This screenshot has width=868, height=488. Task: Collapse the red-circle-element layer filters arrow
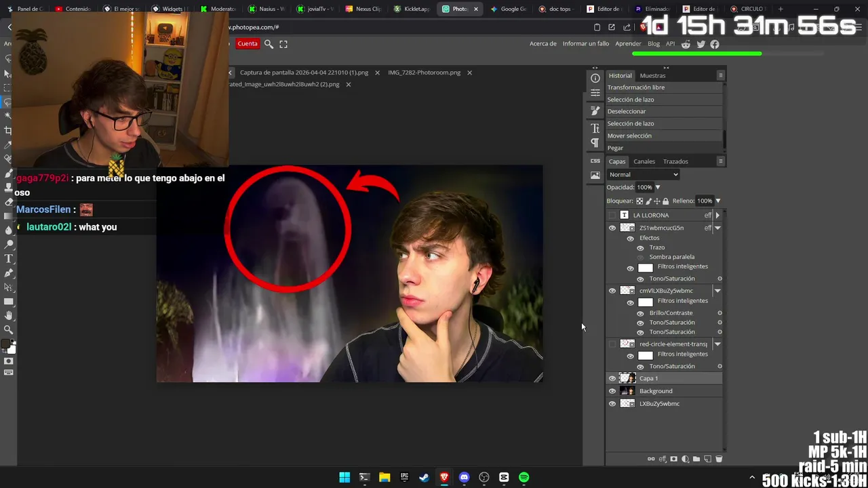click(x=717, y=344)
